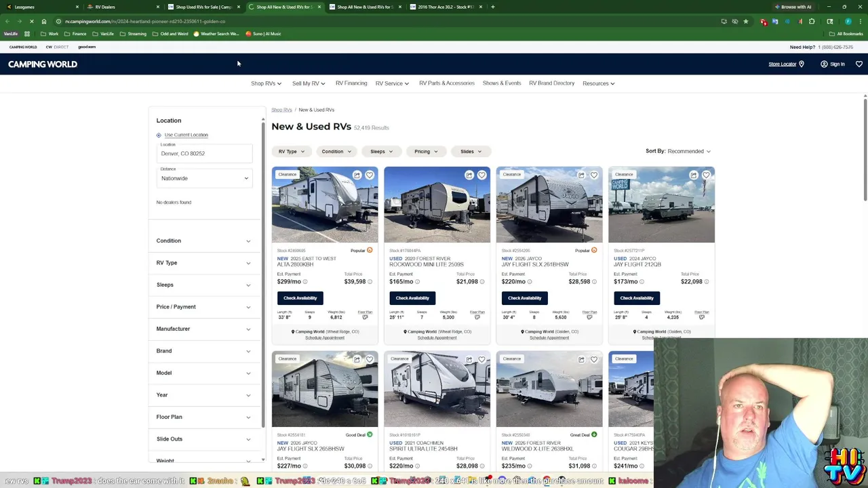This screenshot has height=488, width=868.
Task: Check Availability for Rockwood Mini Lite 2509S
Action: tap(412, 298)
